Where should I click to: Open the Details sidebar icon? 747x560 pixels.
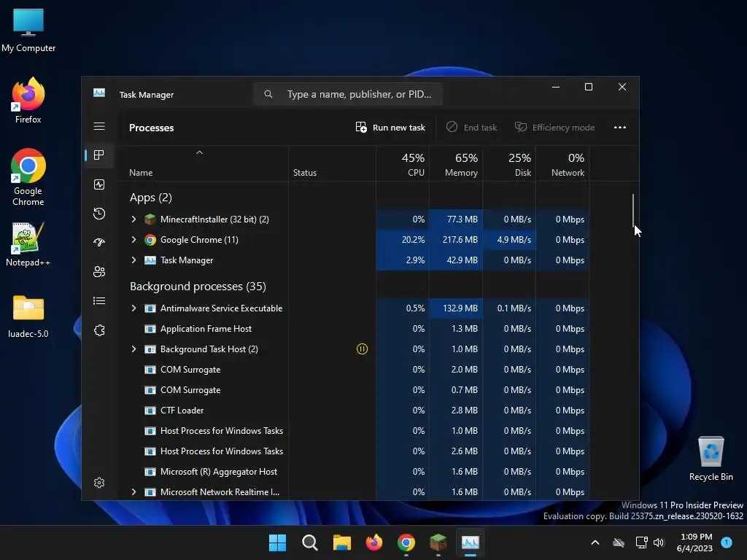click(x=99, y=300)
